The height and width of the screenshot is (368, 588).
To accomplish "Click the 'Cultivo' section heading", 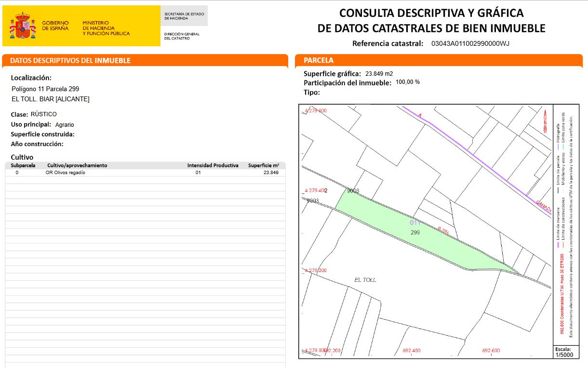I will (x=22, y=157).
